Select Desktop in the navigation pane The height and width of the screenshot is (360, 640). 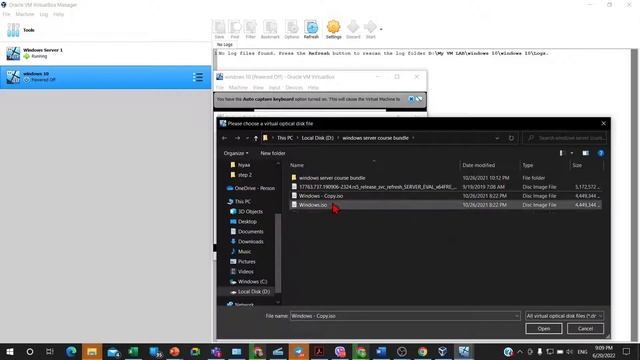244,222
